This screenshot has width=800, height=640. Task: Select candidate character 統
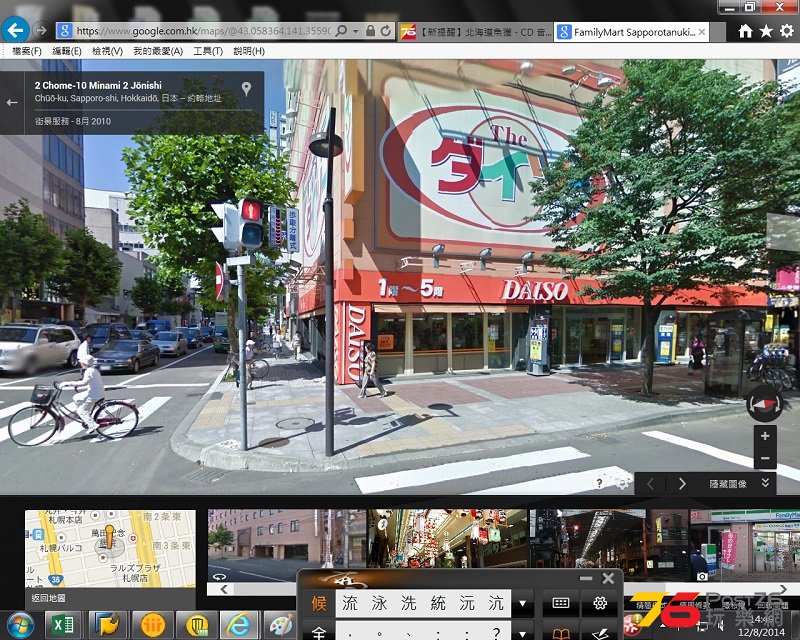click(438, 603)
